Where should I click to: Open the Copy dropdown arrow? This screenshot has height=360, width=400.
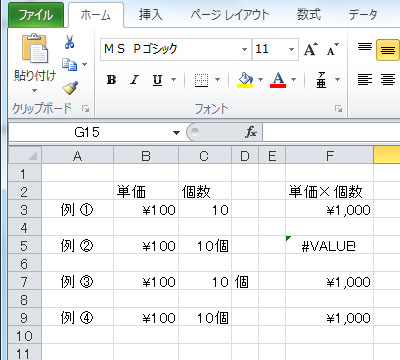tap(84, 64)
